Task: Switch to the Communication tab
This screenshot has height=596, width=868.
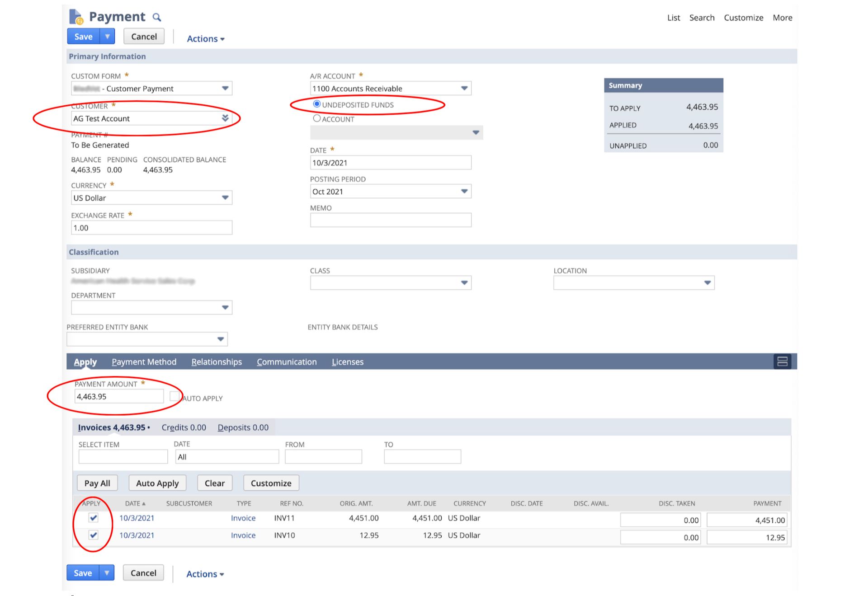Action: coord(287,362)
